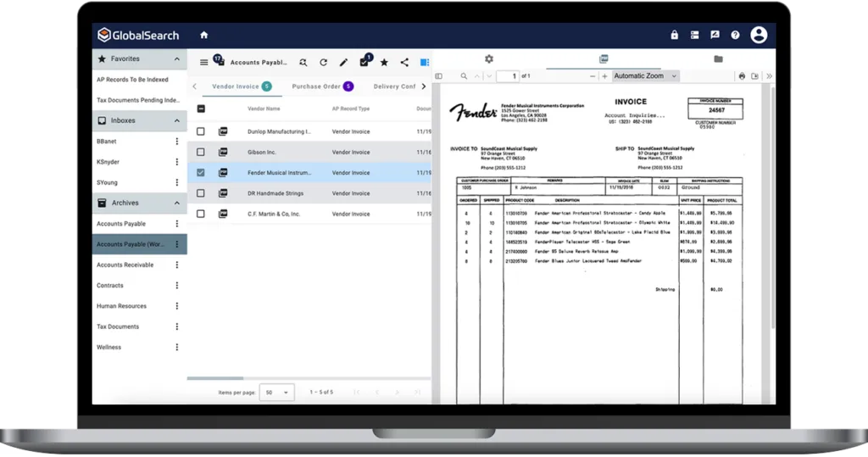Open the PDF icon on DR Handmade Strings row
Screen dimensions: 868x457
click(223, 193)
